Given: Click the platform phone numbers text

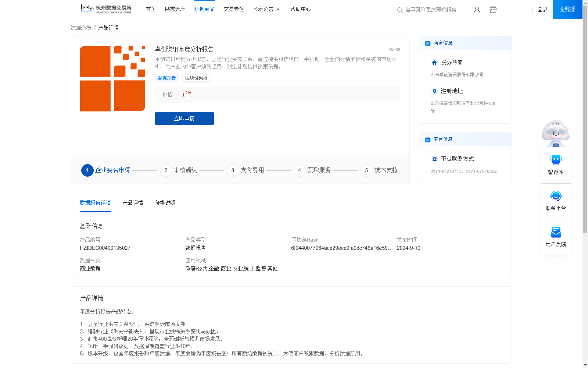Looking at the screenshot, I should [x=463, y=171].
